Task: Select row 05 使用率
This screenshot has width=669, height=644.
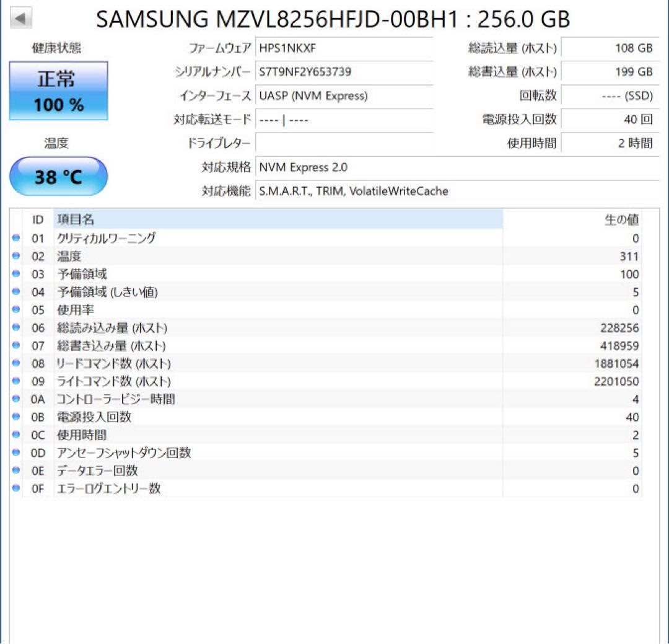Action: point(326,310)
